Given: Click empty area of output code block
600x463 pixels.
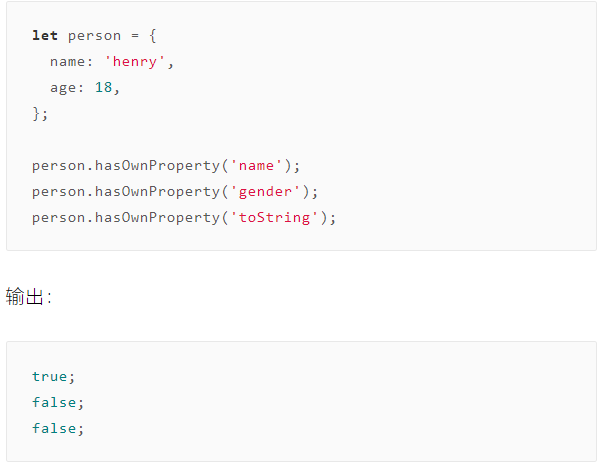Looking at the screenshot, I should [x=344, y=402].
